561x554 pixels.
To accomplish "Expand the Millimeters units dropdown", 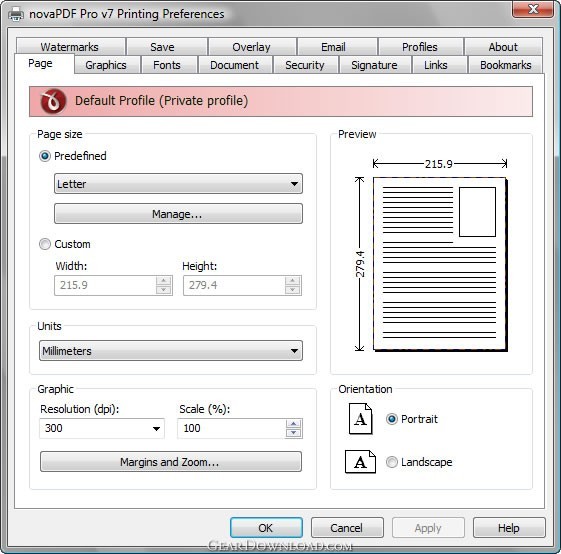I will 171,351.
